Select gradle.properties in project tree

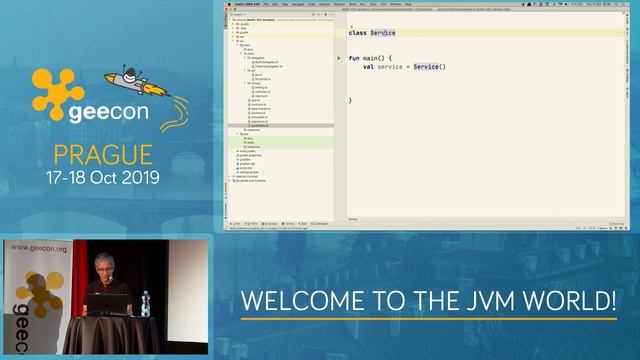(x=249, y=155)
